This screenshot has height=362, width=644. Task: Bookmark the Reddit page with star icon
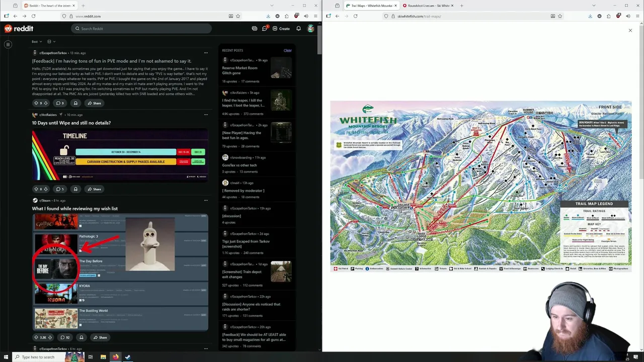pos(238,16)
